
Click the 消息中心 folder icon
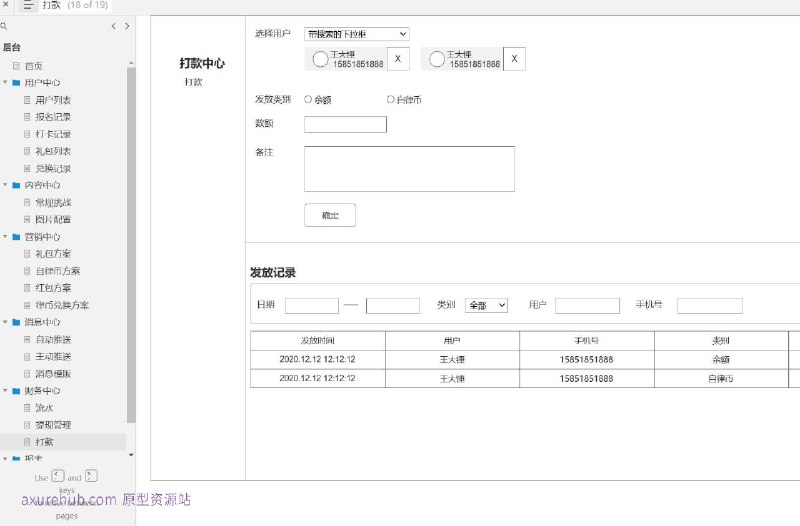(16, 322)
